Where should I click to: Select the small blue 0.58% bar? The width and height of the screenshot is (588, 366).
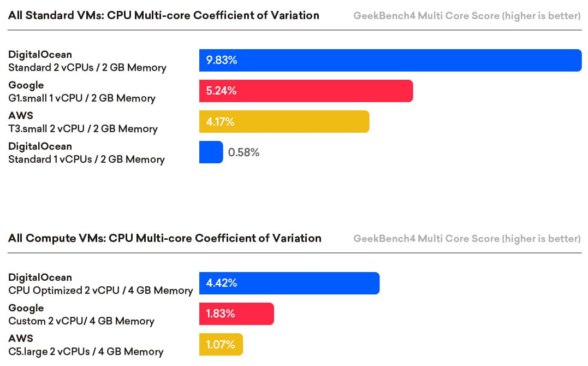click(211, 152)
